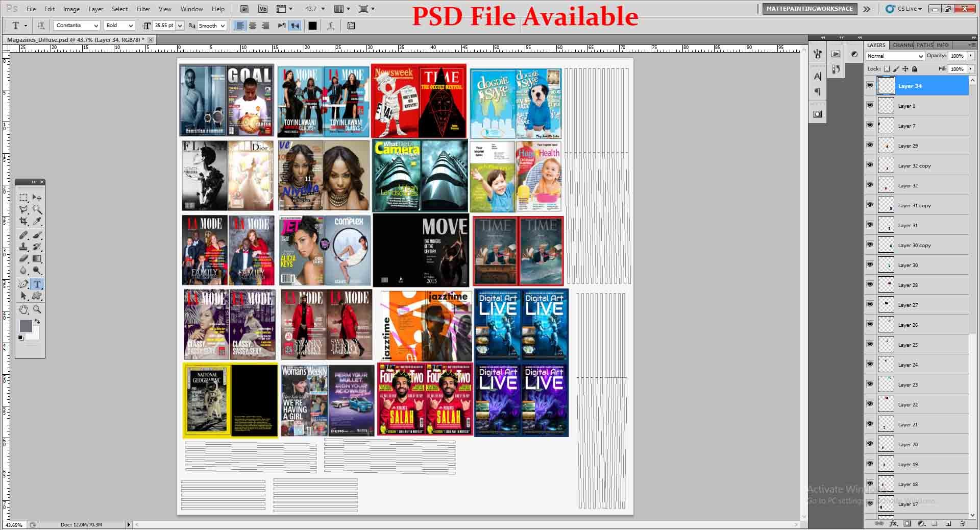Click the text color swatch in options bar

(x=312, y=26)
